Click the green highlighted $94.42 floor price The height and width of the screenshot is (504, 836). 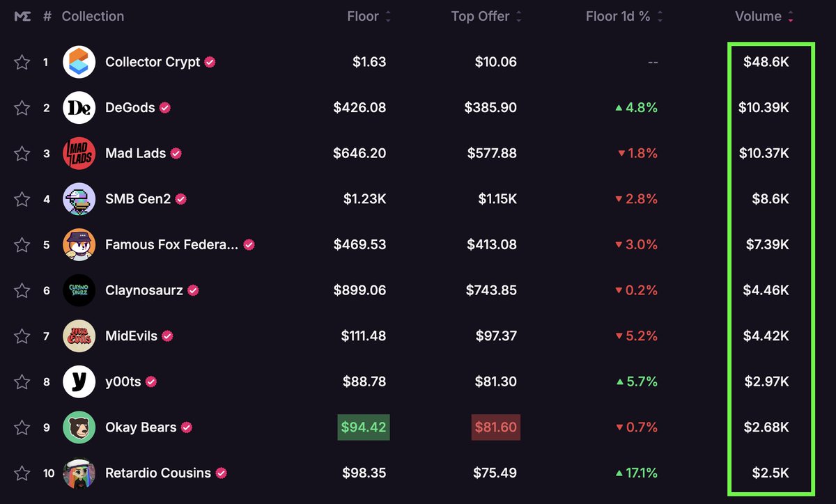364,427
